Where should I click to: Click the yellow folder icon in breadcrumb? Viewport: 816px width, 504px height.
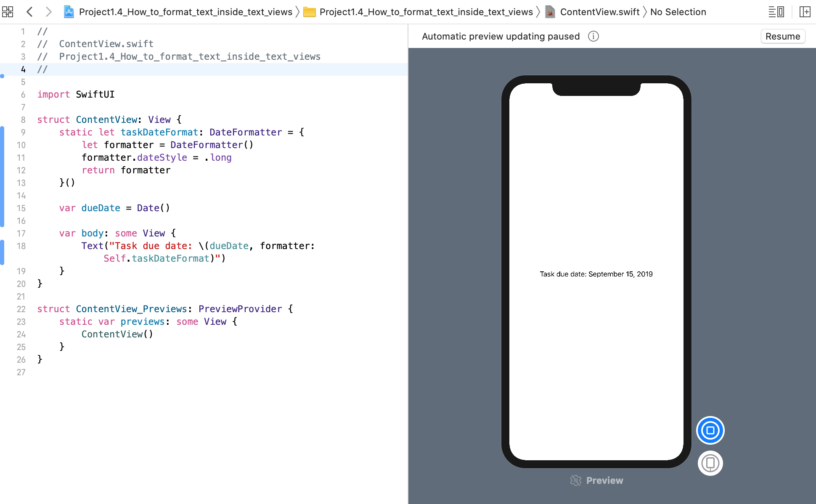[310, 12]
